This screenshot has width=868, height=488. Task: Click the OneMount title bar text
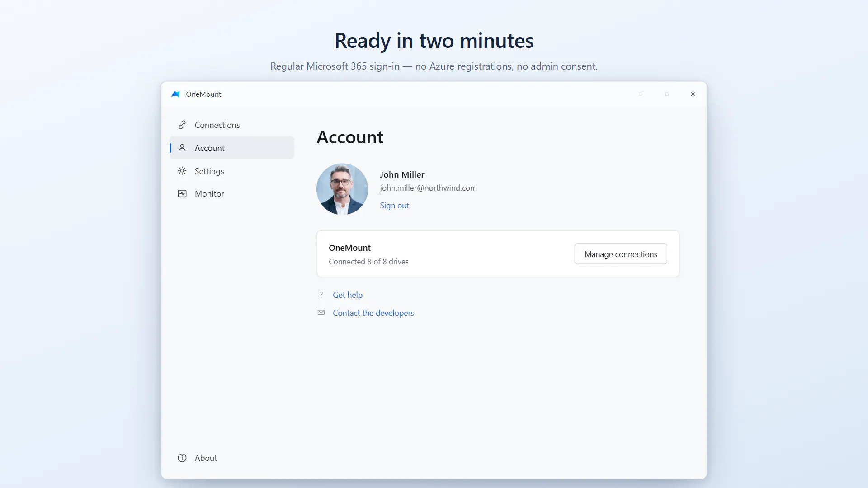tap(203, 94)
